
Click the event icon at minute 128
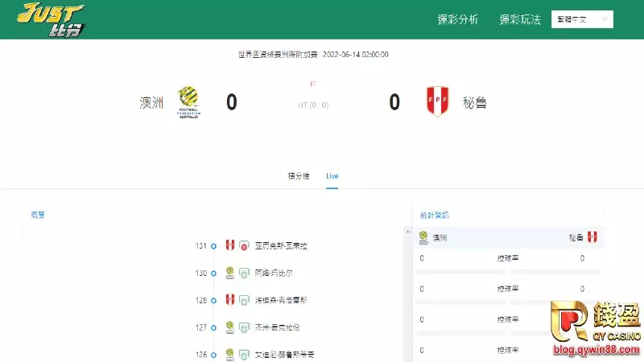(244, 300)
